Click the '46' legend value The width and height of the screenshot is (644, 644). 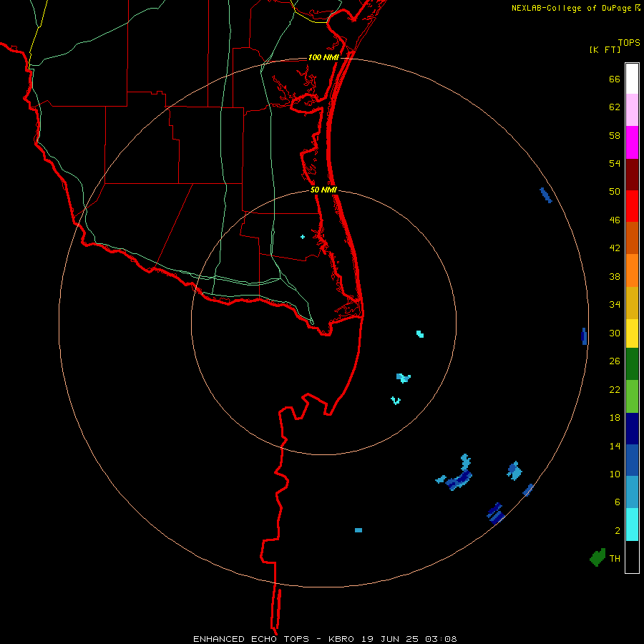click(615, 220)
